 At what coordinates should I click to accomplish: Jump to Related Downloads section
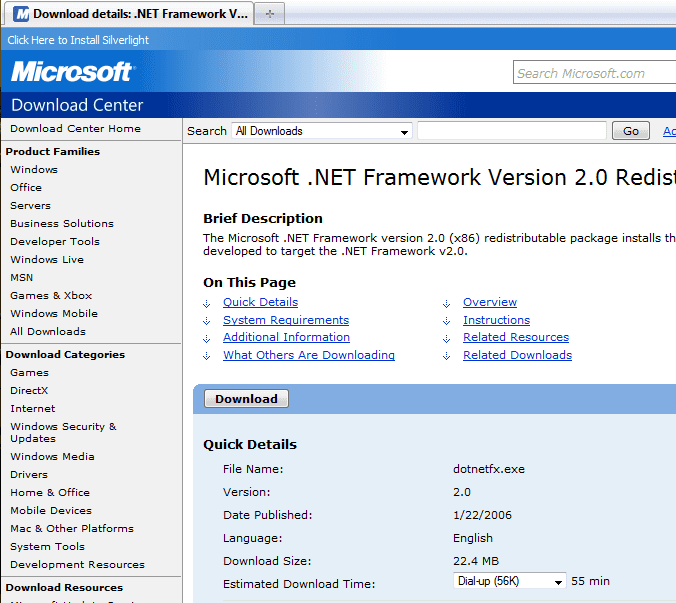517,355
